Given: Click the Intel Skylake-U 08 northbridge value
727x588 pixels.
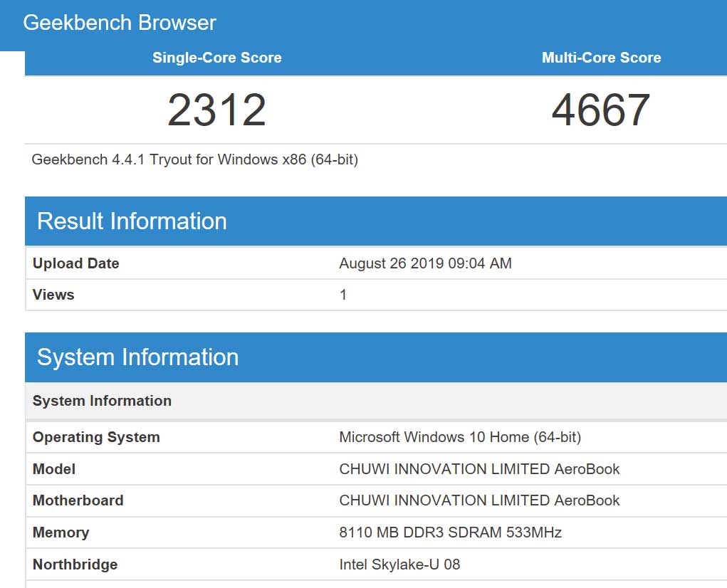Looking at the screenshot, I should coord(399,565).
